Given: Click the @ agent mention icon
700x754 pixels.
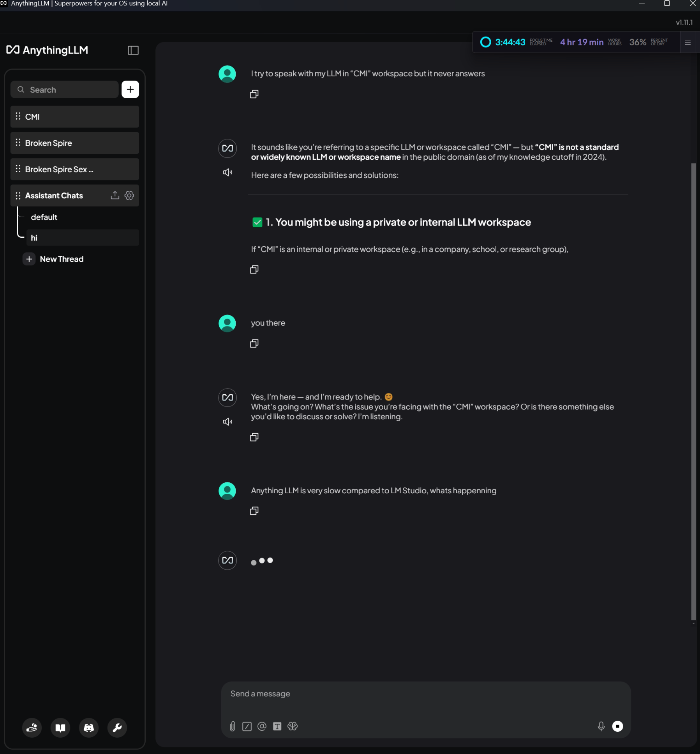Looking at the screenshot, I should coord(262,726).
